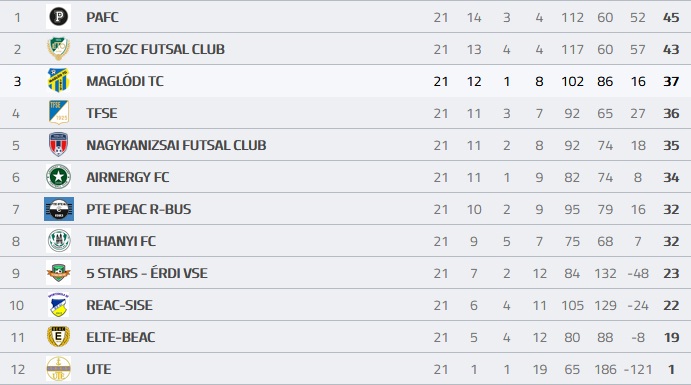Open Nagykanizsai Futsal Club shield logo
Screen dimensions: 691x385
point(59,145)
